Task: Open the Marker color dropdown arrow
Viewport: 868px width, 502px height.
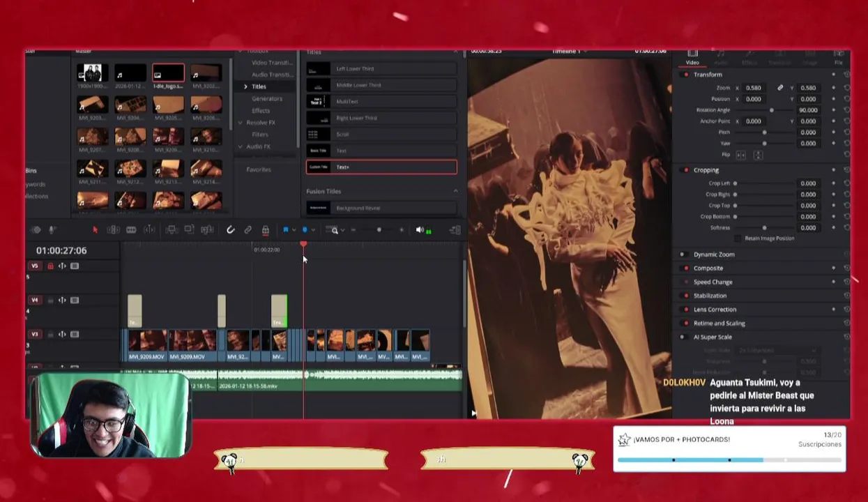Action: click(x=312, y=229)
